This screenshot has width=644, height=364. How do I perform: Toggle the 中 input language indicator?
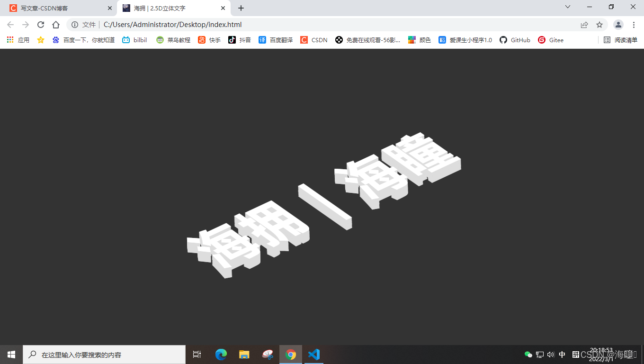pyautogui.click(x=562, y=355)
